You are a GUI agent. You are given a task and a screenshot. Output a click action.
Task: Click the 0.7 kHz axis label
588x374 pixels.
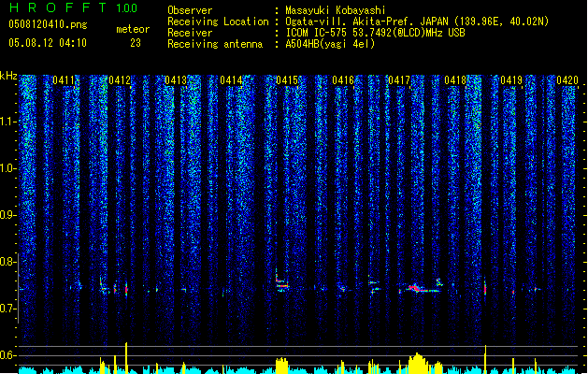pyautogui.click(x=7, y=309)
